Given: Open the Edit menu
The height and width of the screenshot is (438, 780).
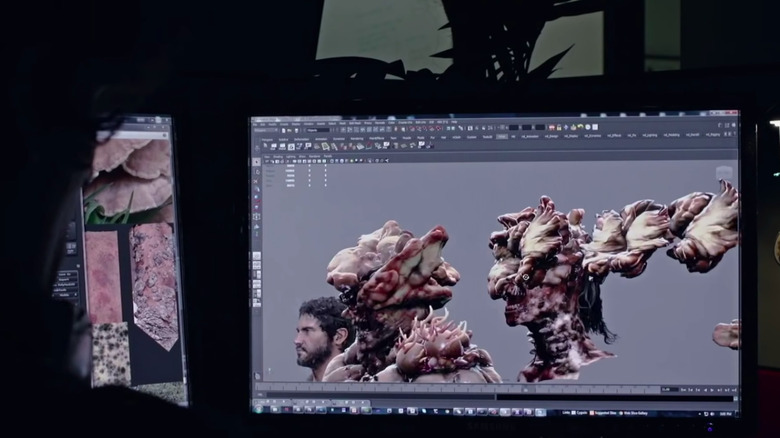Looking at the screenshot, I should pos(263,124).
